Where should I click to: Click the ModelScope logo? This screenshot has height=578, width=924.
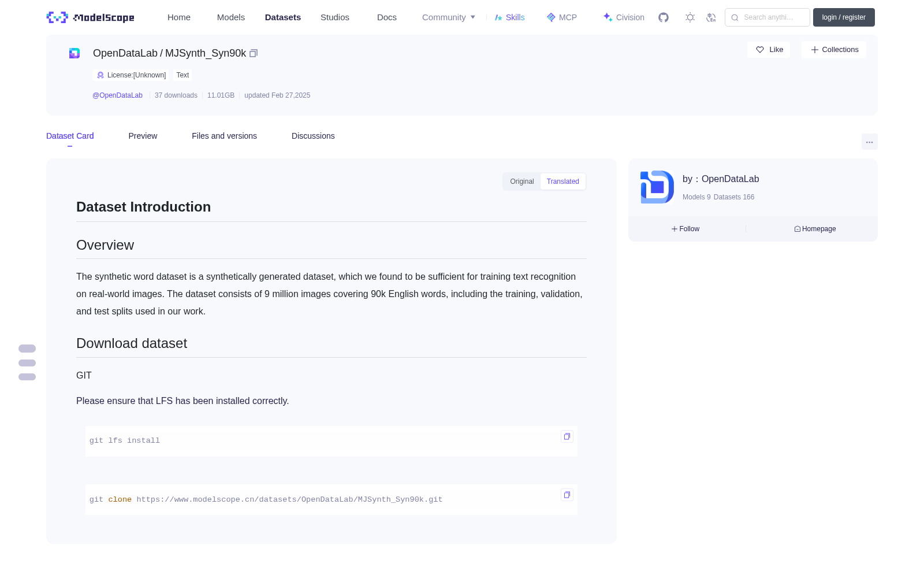click(x=91, y=17)
